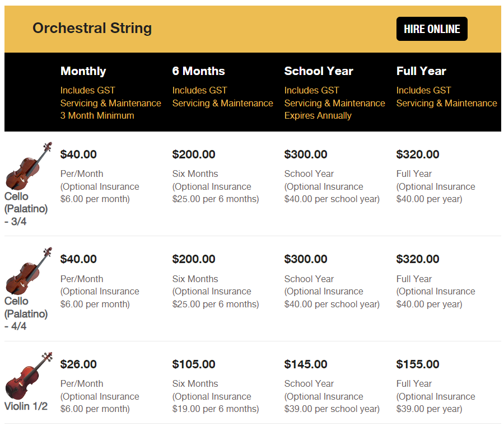Screen dimensions: 504x431
Task: Select the Full Year column header
Action: pyautogui.click(x=421, y=71)
